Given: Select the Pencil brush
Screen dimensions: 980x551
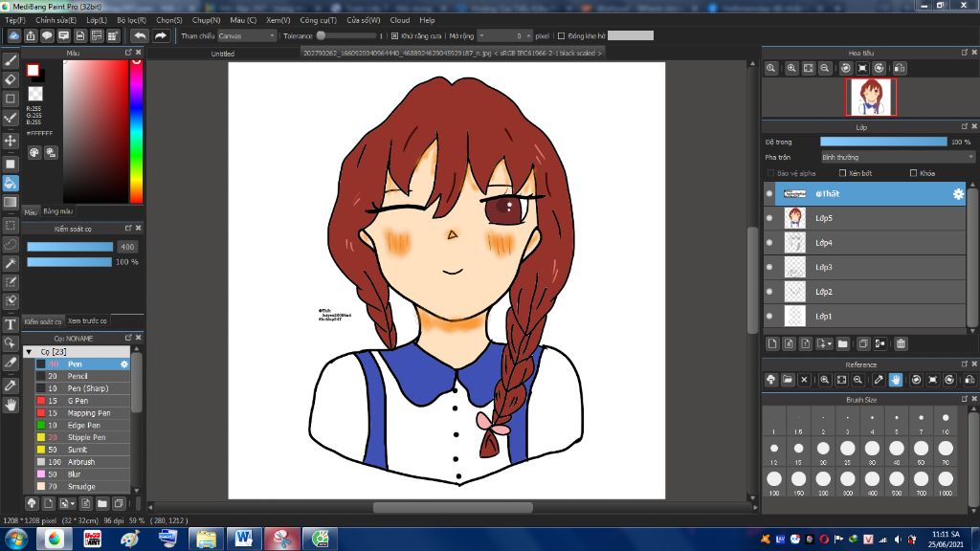Looking at the screenshot, I should tap(82, 376).
